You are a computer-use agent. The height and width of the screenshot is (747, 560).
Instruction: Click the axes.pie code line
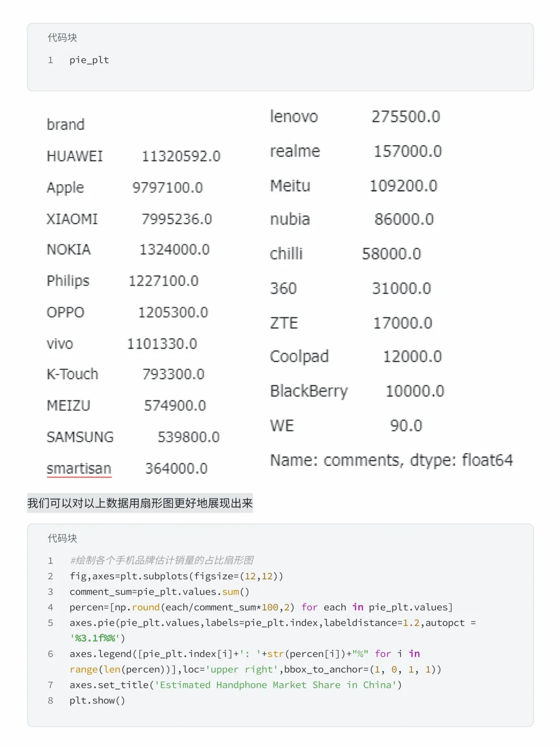[x=273, y=630]
